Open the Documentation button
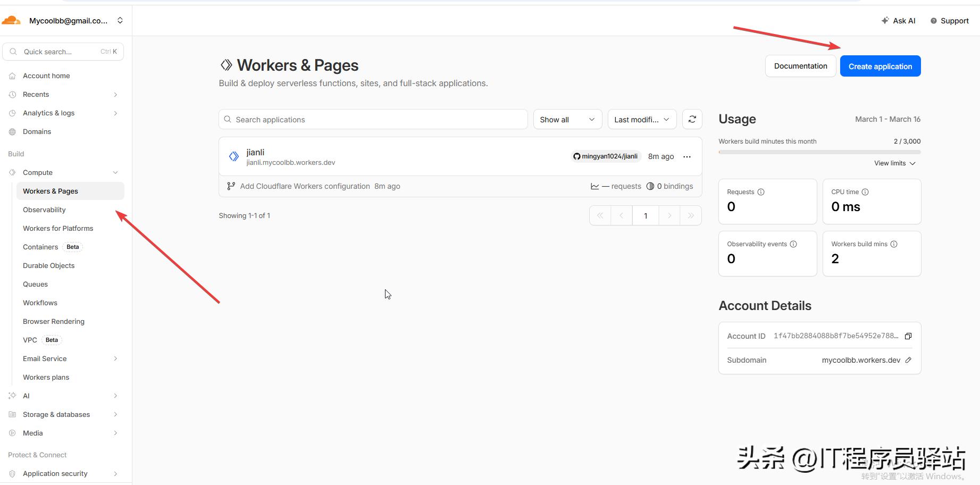 [800, 66]
